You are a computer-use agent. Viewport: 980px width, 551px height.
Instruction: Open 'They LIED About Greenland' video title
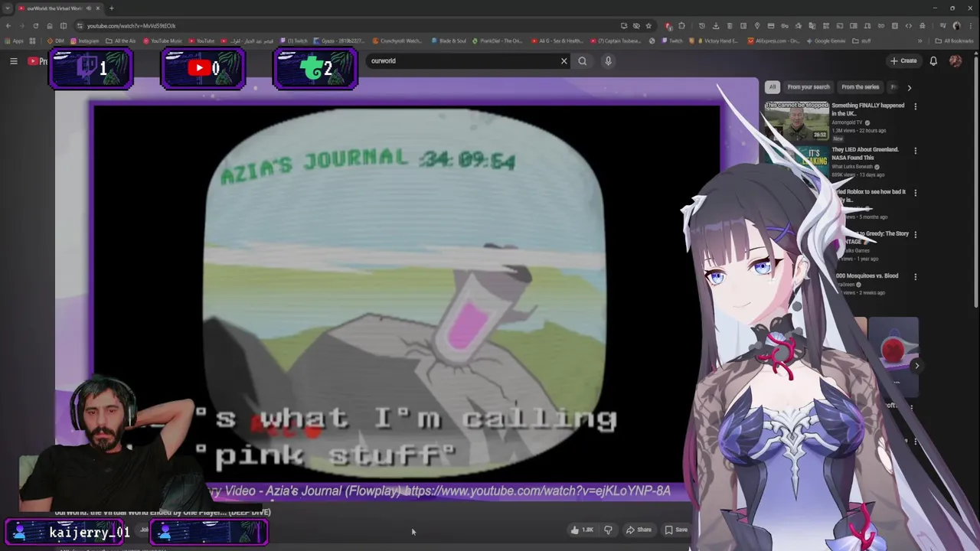pos(865,153)
